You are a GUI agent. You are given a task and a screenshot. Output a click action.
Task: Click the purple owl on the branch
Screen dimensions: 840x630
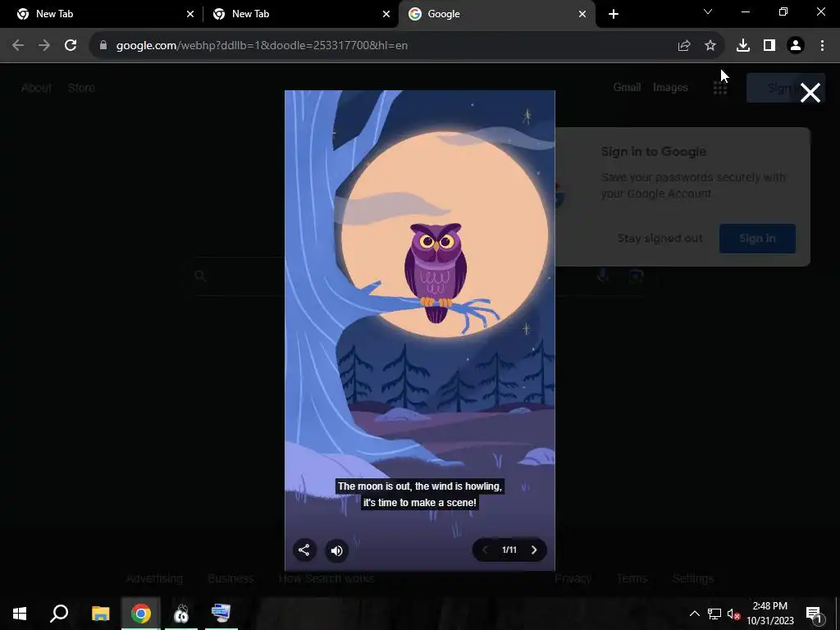436,272
